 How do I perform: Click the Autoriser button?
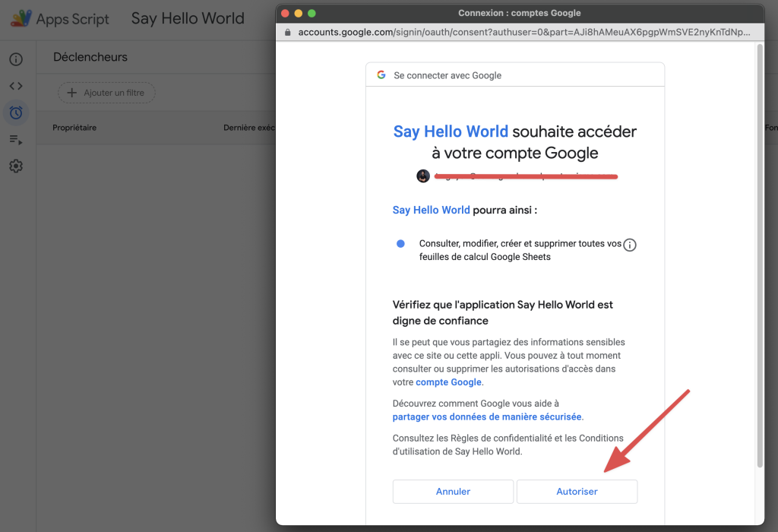(577, 492)
